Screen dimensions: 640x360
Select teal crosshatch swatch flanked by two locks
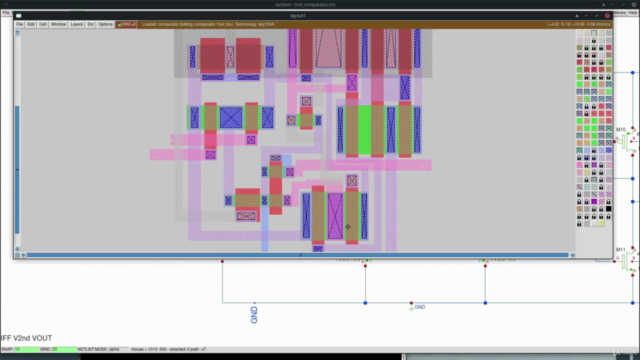coord(594,180)
